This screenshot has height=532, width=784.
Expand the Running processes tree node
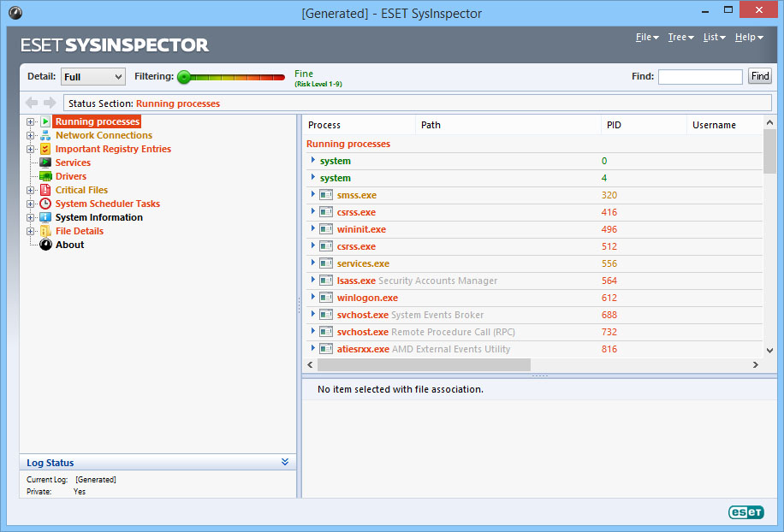(x=30, y=121)
